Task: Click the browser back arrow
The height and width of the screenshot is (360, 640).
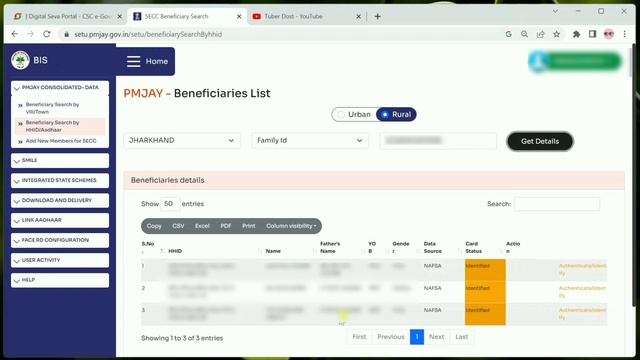Action: (x=15, y=34)
